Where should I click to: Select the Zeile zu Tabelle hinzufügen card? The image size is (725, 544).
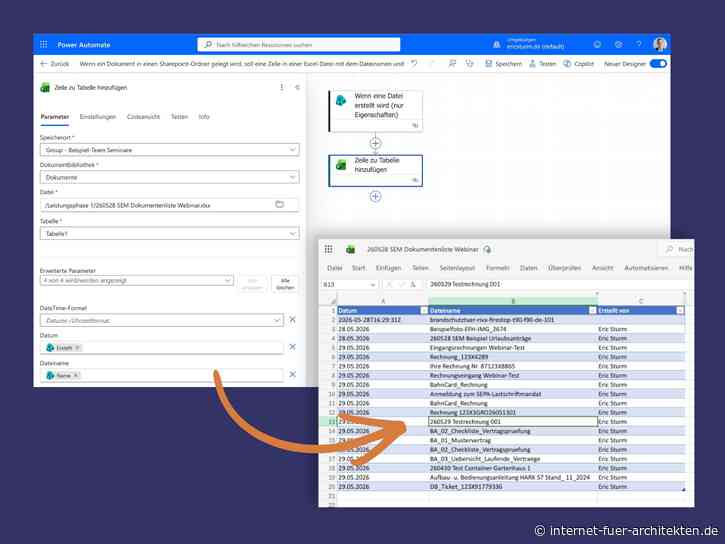[375, 171]
